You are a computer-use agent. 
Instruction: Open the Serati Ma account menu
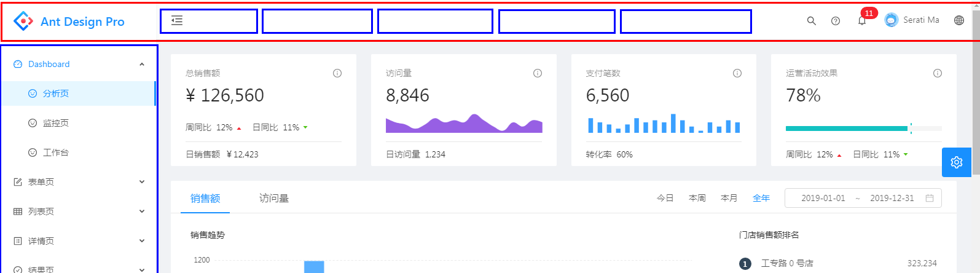coord(912,20)
